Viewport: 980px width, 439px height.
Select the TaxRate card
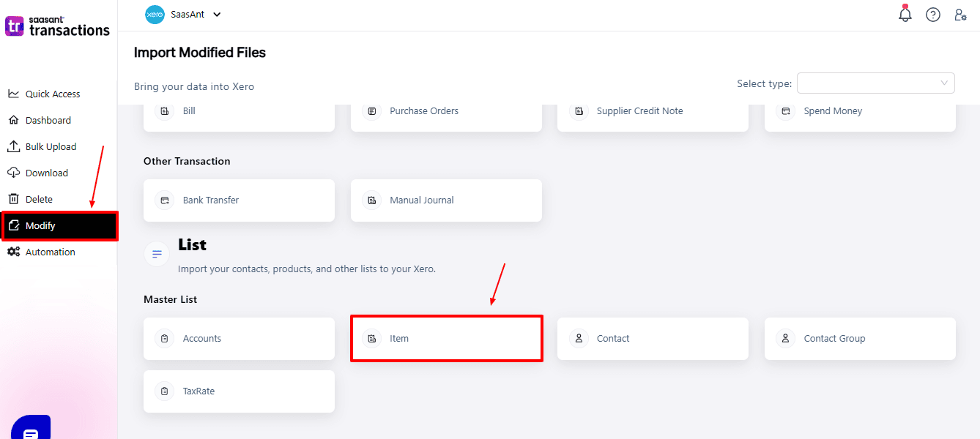coord(239,391)
